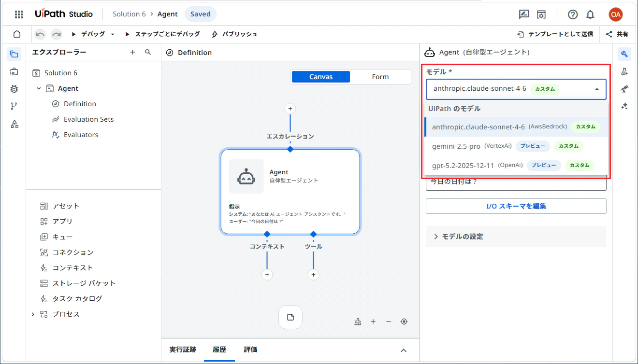Screen dimensions: 638x364
Task: Add an escalation with the plus node
Action: (290, 109)
